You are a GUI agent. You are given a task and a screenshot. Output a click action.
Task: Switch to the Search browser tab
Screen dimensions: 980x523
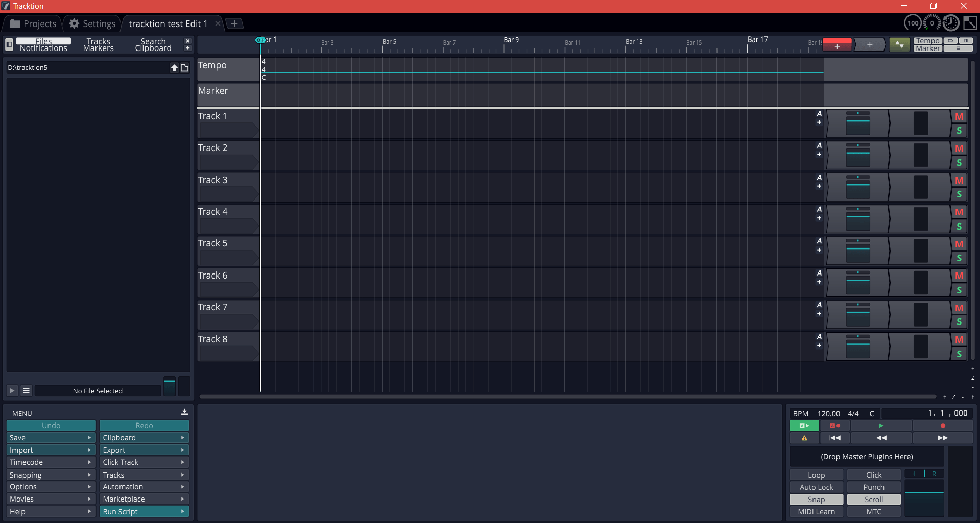[153, 41]
